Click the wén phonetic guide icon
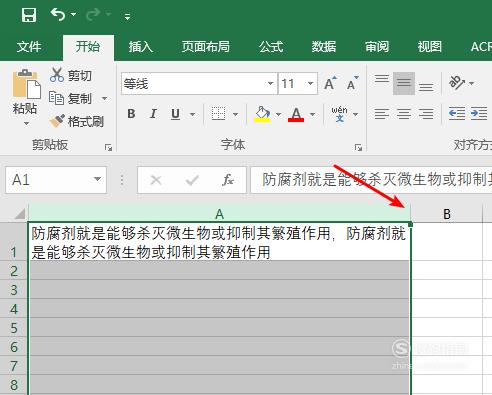492x395 pixels. click(339, 114)
